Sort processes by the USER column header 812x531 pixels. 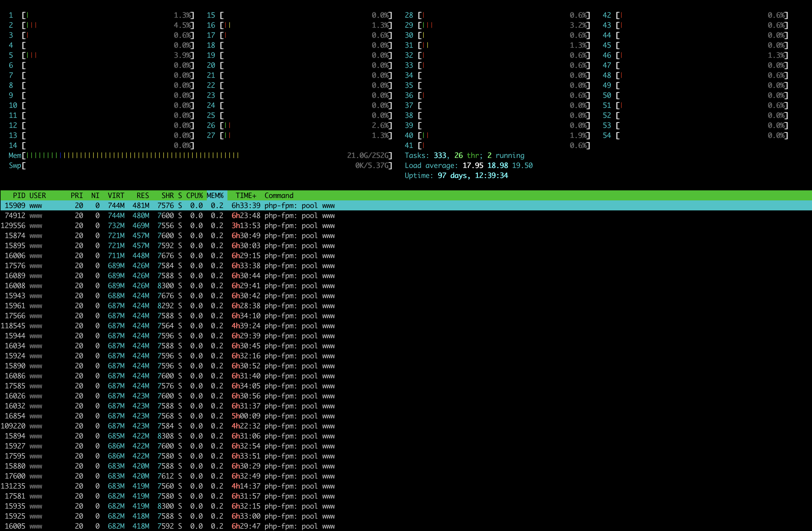(x=37, y=195)
